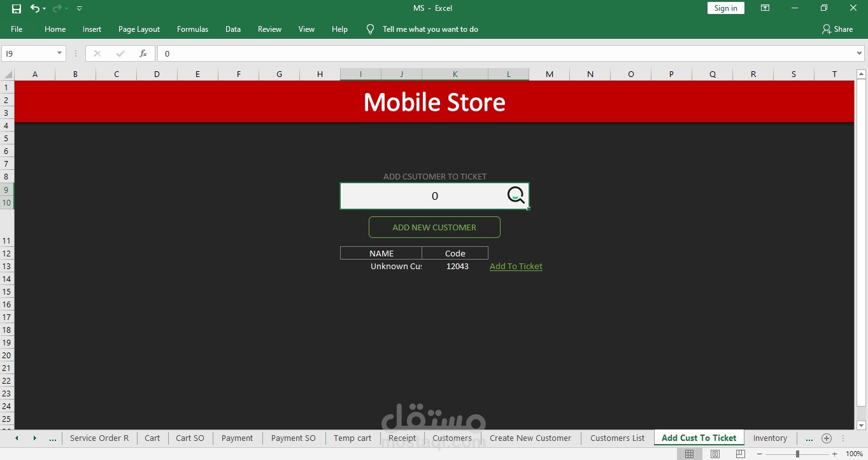This screenshot has width=868, height=460.
Task: Click the NAME table header cell
Action: point(381,253)
